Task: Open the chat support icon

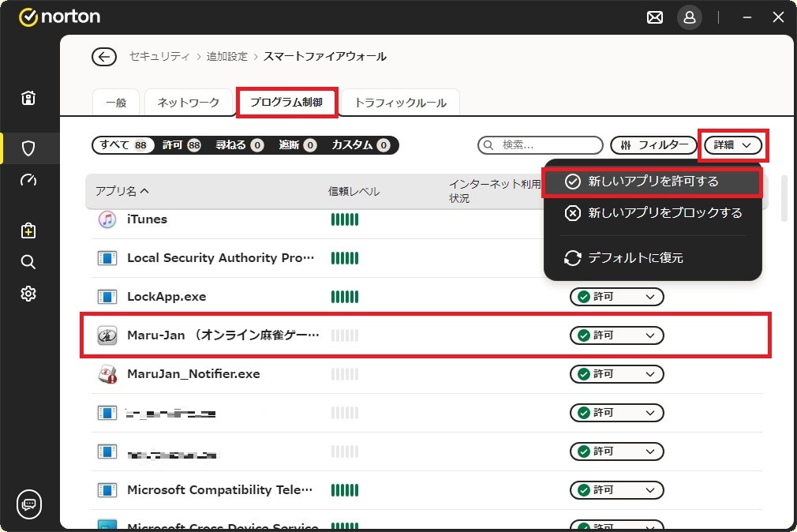Action: pos(29,504)
